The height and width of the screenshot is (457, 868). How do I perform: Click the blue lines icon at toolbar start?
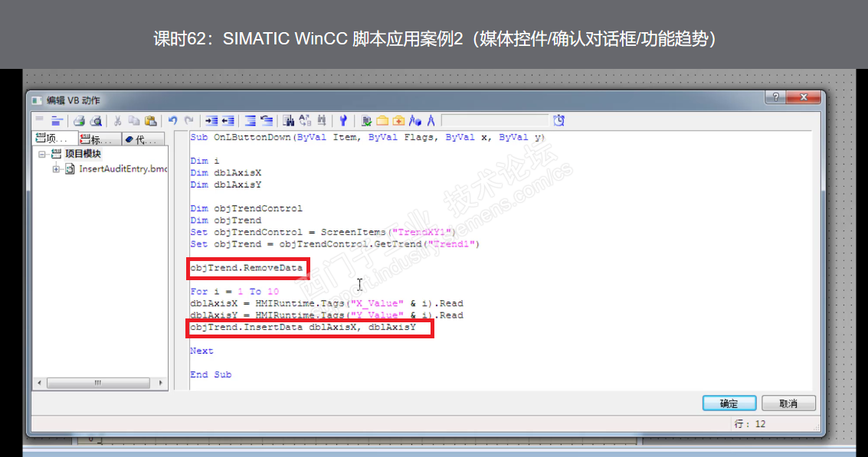57,121
